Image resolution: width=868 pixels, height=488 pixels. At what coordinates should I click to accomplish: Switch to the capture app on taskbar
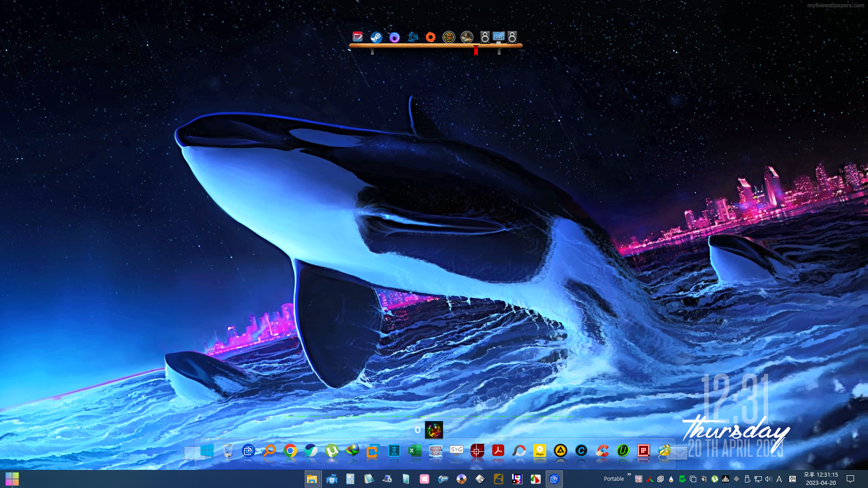554,479
